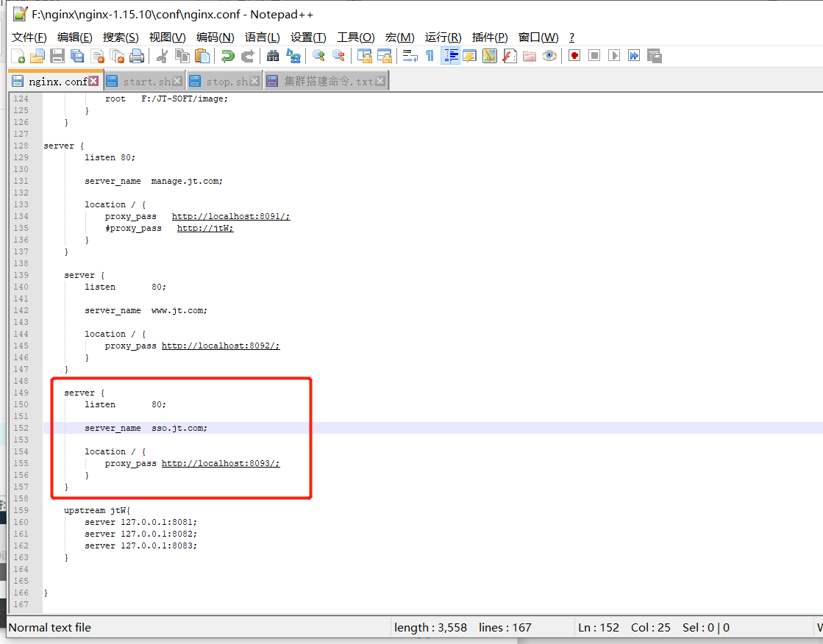Open the 窗口(W) menu

(x=538, y=37)
